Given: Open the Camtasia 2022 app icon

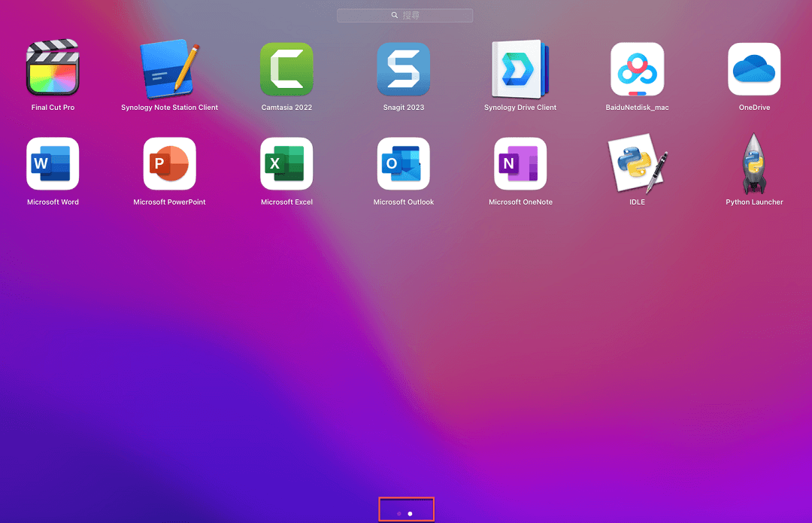Looking at the screenshot, I should (x=286, y=69).
